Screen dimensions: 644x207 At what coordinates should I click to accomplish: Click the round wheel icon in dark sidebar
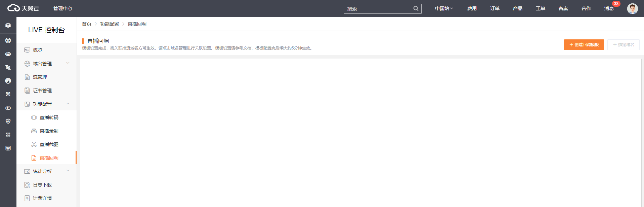click(x=8, y=40)
